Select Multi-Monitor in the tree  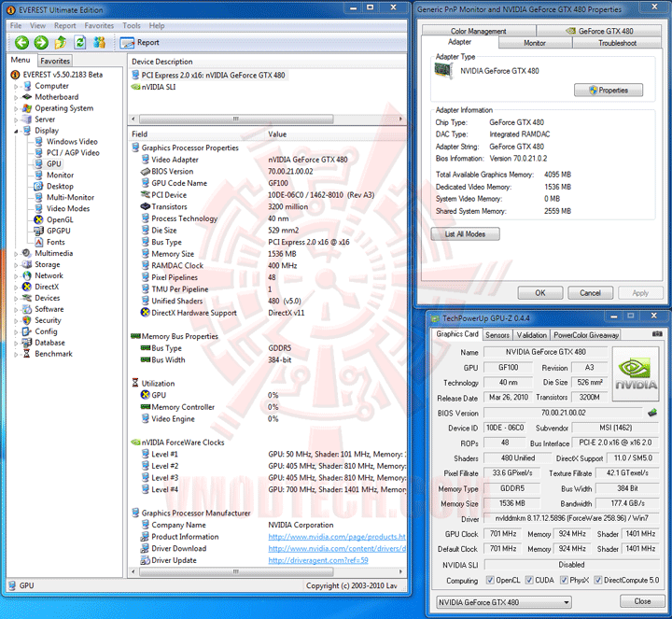70,197
